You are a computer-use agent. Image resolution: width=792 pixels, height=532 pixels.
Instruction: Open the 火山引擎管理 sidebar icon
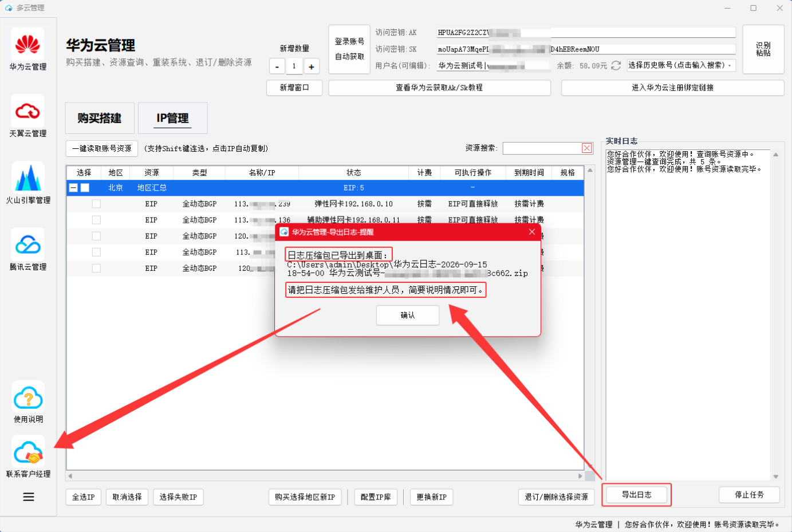tap(28, 183)
